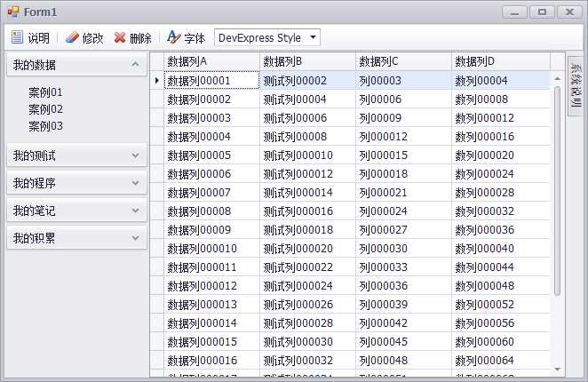Viewport: 588px width, 382px height.
Task: Select cell 测试列00006
Action: point(307,118)
